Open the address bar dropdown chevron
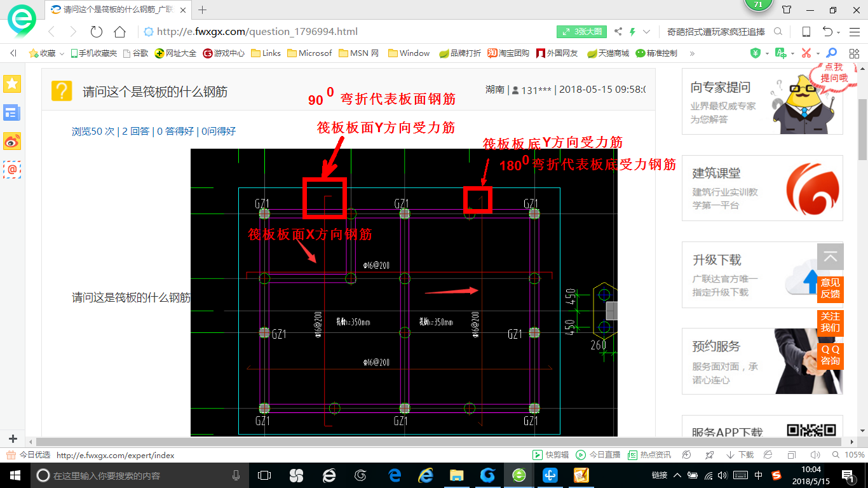The height and width of the screenshot is (488, 868). pos(647,32)
